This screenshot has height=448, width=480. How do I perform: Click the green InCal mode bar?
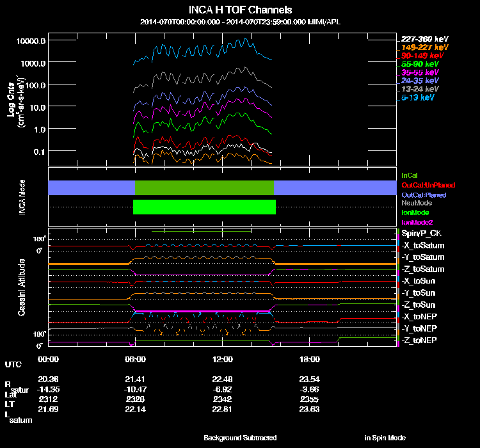[x=204, y=188]
